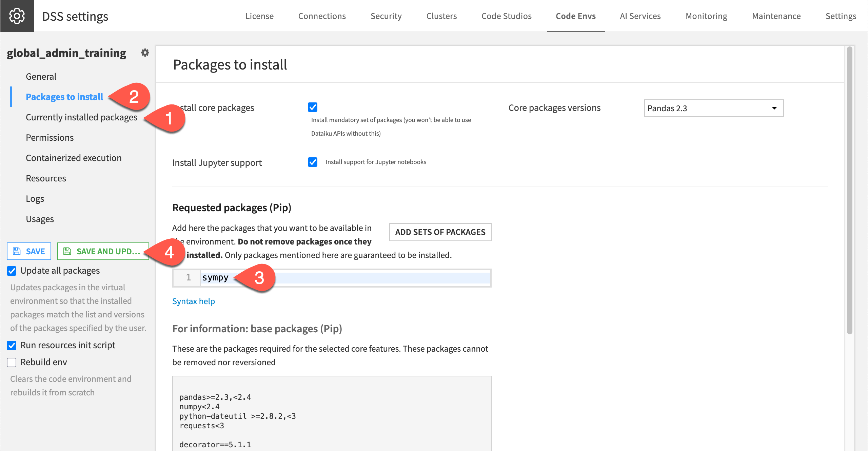This screenshot has width=868, height=451.
Task: Open Currently installed packages section
Action: pyautogui.click(x=81, y=117)
